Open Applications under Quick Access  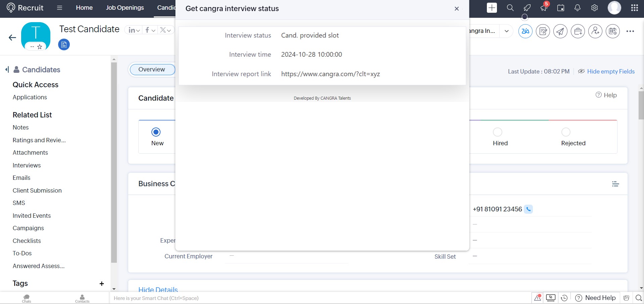[x=30, y=97]
